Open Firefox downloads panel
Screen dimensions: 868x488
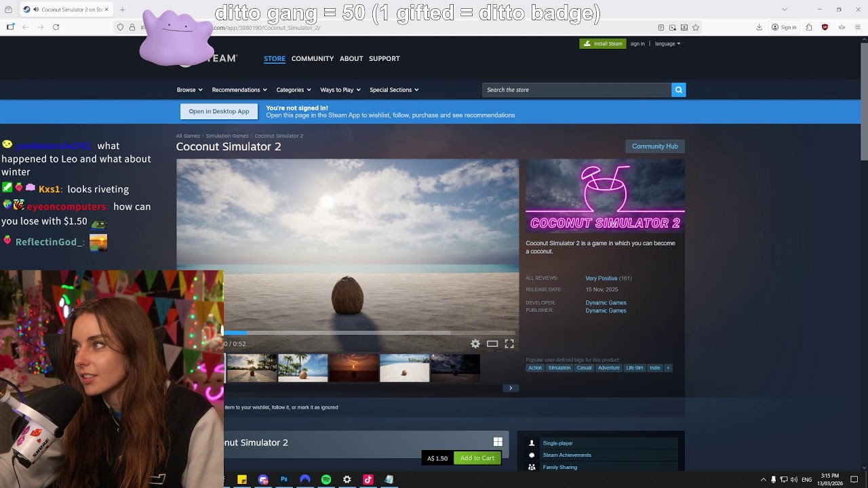coord(759,27)
